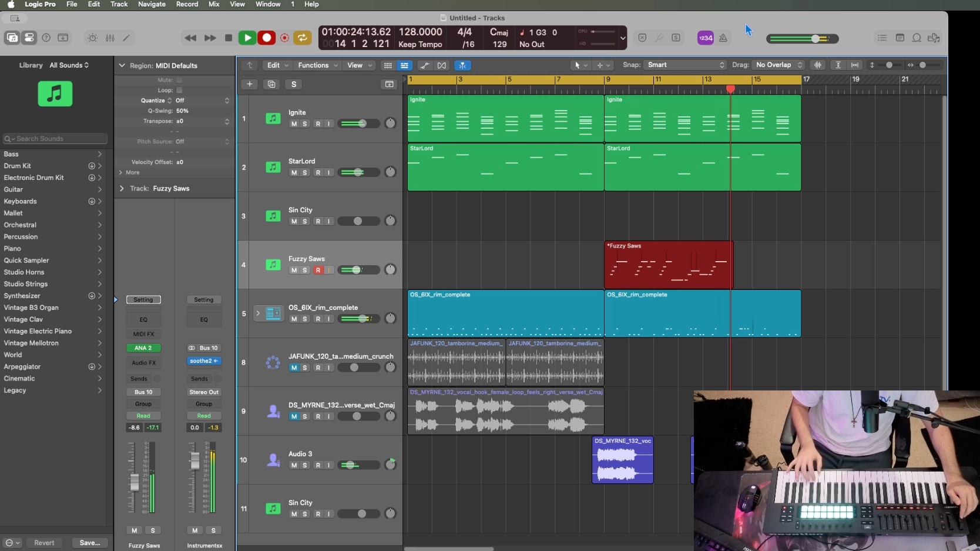
Task: Open the Drag No Overlap dropdown
Action: 778,65
